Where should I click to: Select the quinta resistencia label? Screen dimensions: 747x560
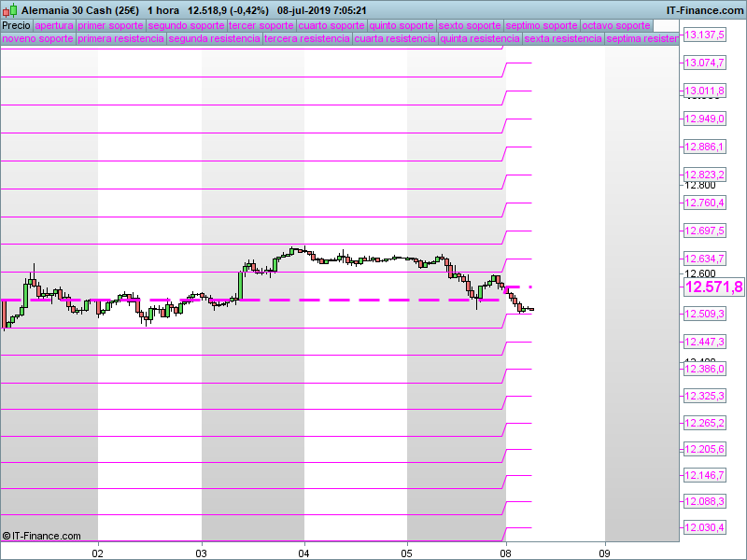(480, 39)
